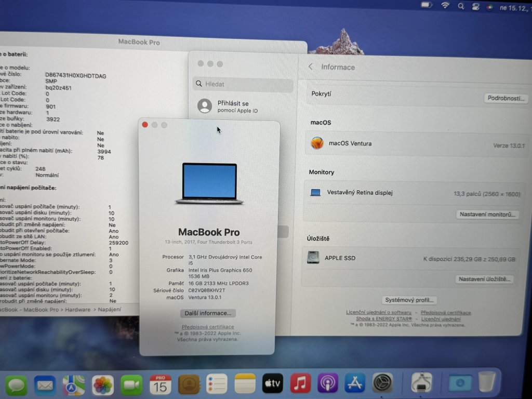Open Licenční ujednání o softwaru link
This screenshot has width=532, height=399.
378,312
